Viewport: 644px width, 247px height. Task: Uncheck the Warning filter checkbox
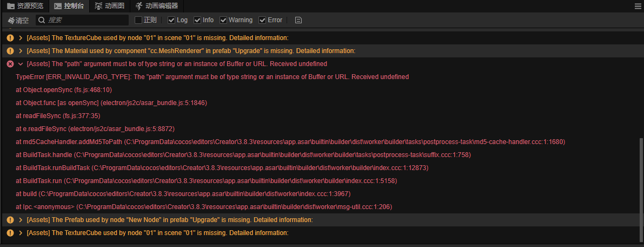(223, 20)
